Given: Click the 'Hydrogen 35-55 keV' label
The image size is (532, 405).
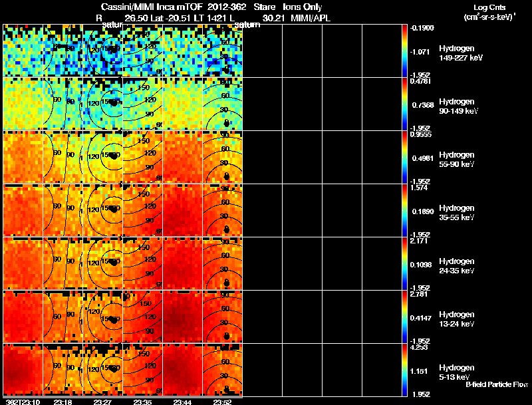Looking at the screenshot, I should point(457,213).
